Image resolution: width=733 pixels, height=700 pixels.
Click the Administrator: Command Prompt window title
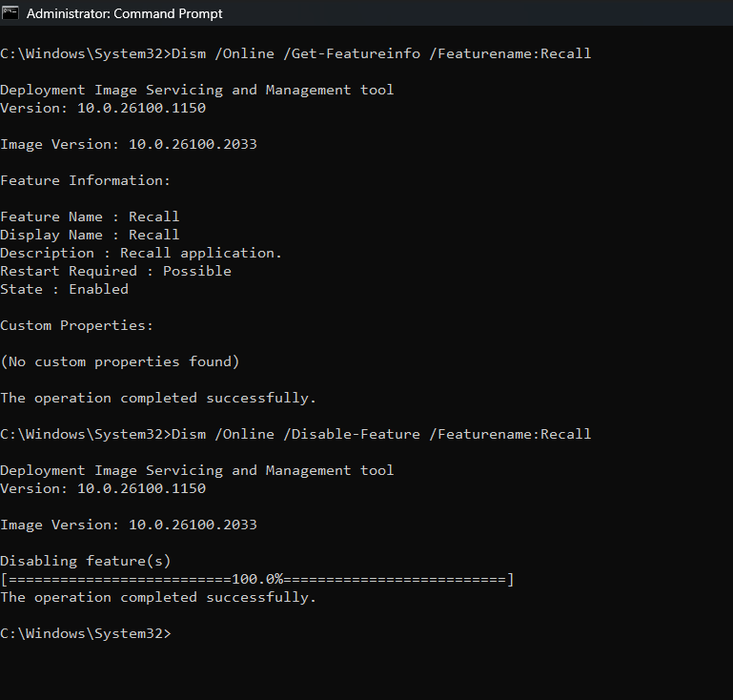(124, 13)
